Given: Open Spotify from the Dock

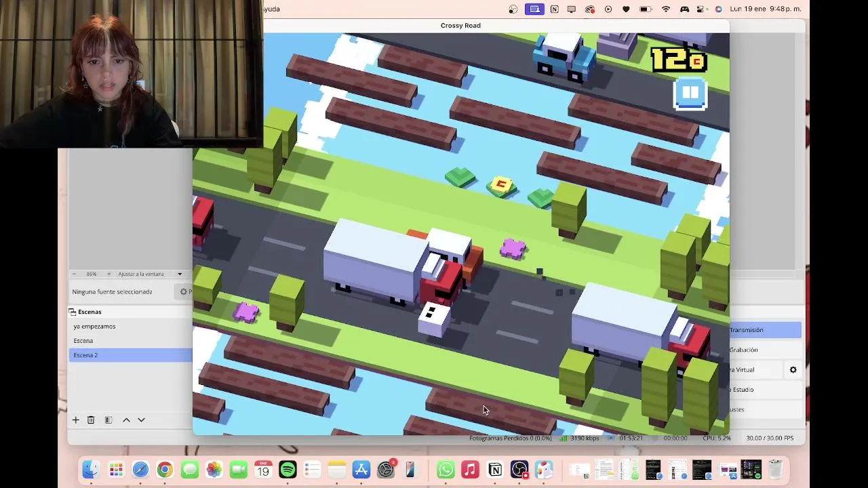Looking at the screenshot, I should point(288,469).
